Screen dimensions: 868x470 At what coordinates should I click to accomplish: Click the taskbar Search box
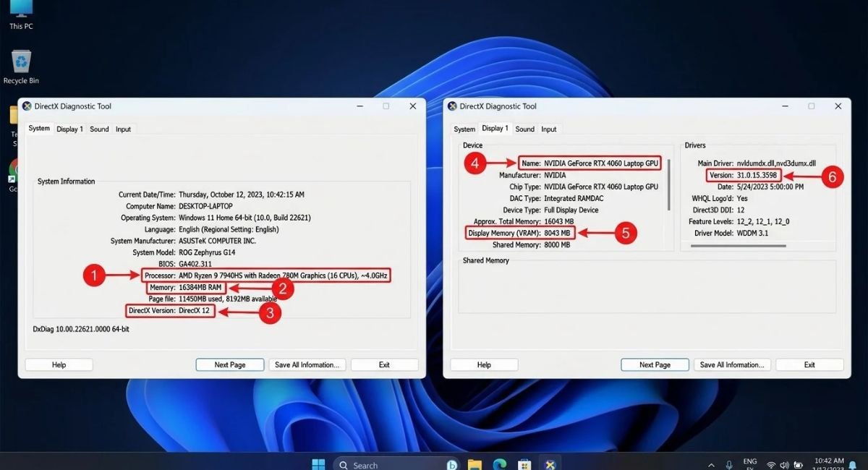coord(398,465)
